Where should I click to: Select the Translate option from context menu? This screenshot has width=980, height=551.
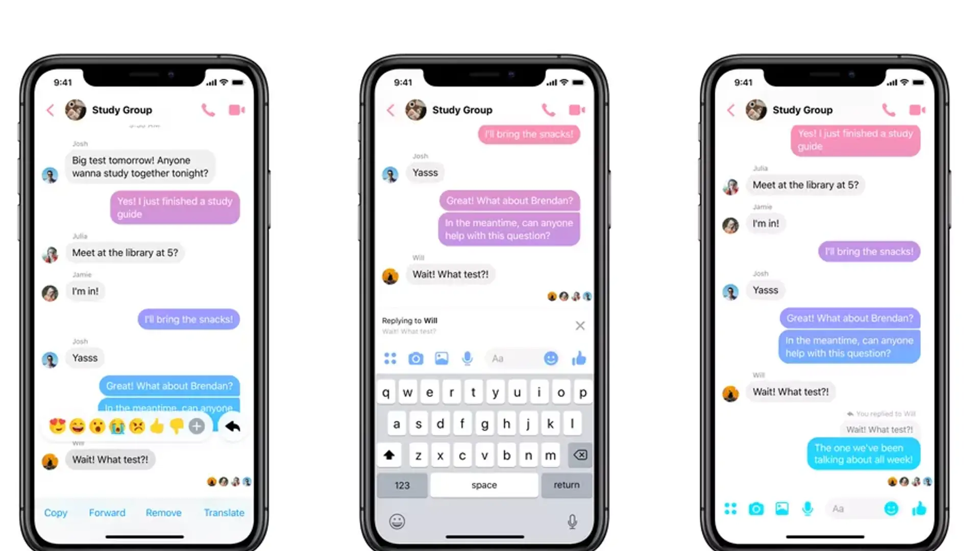coord(224,512)
